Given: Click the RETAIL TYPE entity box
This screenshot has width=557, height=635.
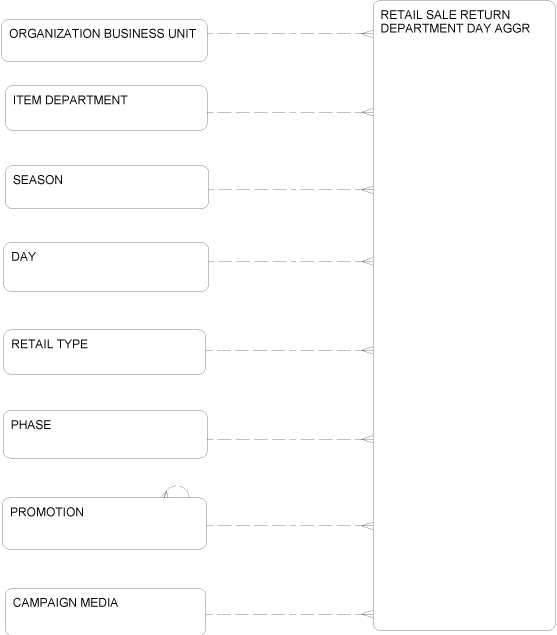Looking at the screenshot, I should click(105, 352).
